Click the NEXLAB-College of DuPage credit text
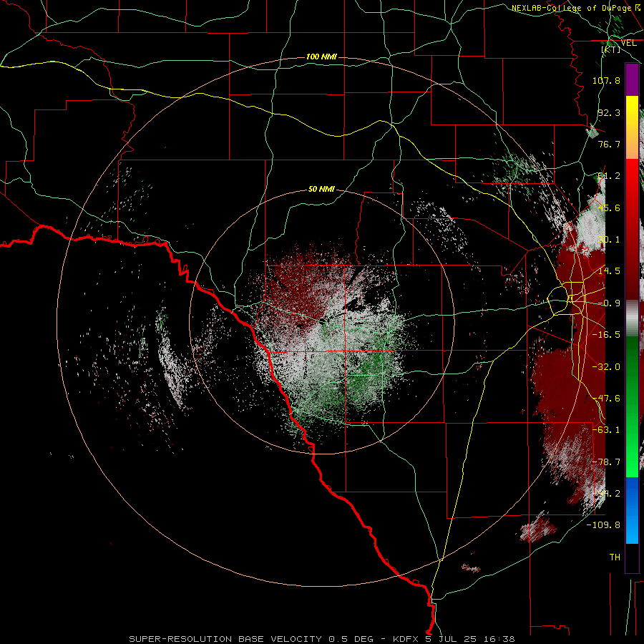Image resolution: width=644 pixels, height=644 pixels. click(x=571, y=8)
